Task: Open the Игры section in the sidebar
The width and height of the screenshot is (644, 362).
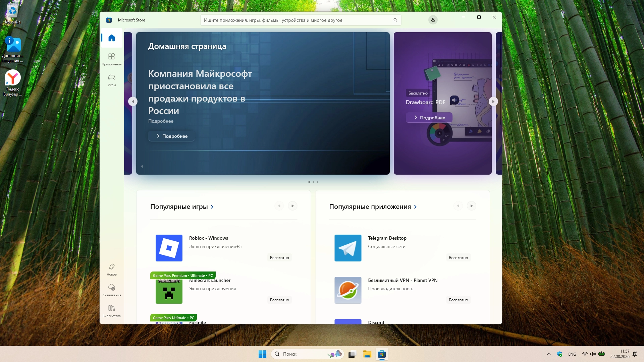Action: click(112, 80)
